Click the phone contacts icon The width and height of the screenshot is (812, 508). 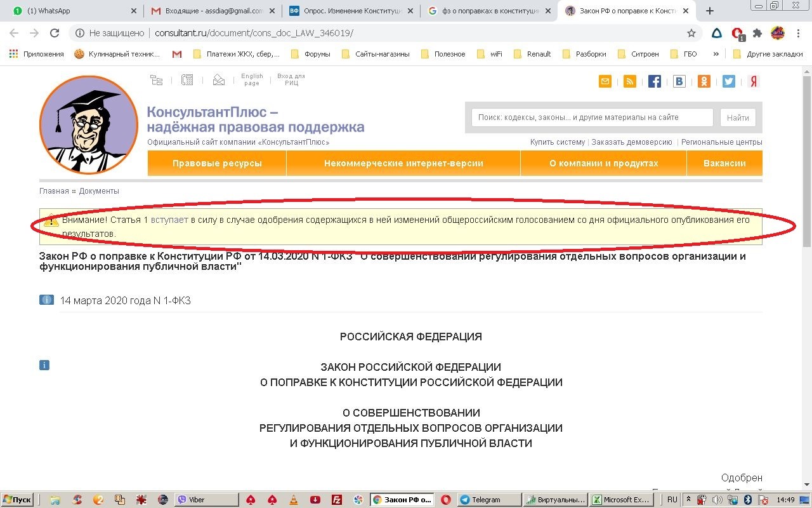point(187,79)
